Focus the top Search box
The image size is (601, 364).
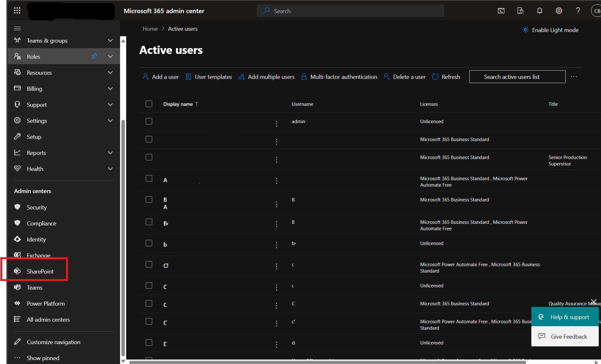pos(350,11)
